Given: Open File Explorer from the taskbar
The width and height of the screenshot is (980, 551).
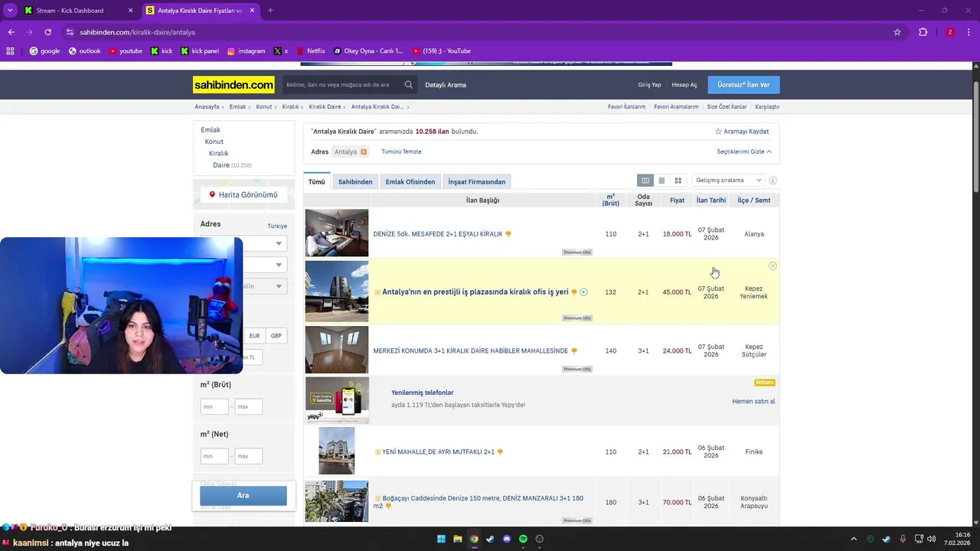Looking at the screenshot, I should [x=458, y=539].
